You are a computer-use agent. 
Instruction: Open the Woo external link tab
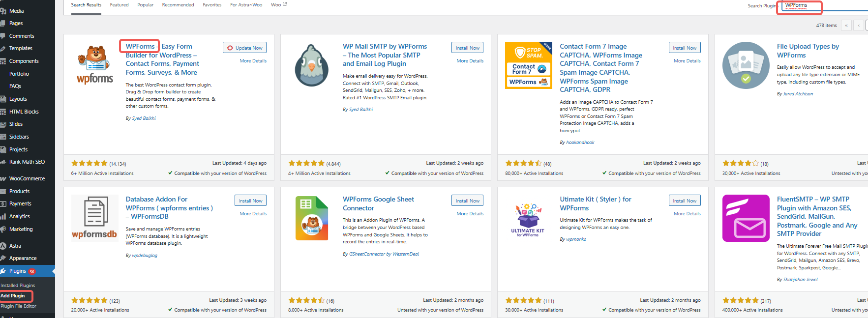pos(278,5)
